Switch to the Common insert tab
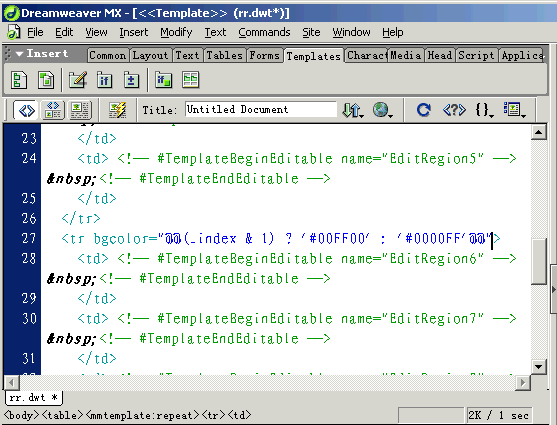Viewport: 557px width, 425px height. 108,55
